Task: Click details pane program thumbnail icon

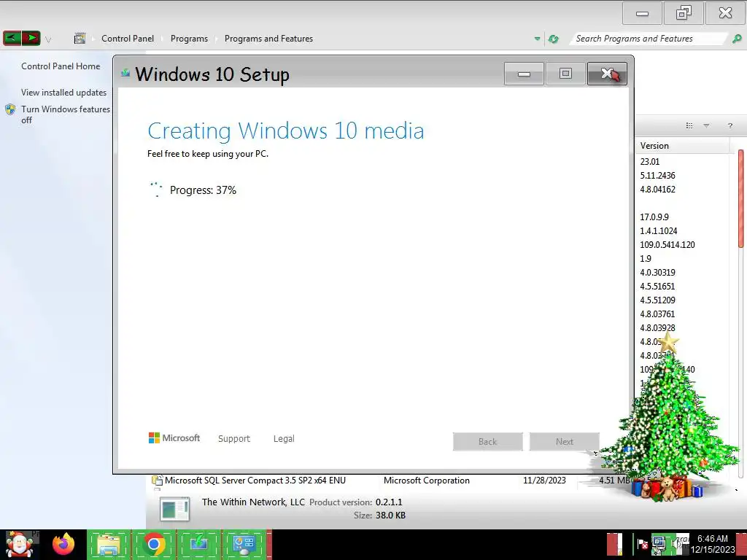Action: click(x=175, y=510)
